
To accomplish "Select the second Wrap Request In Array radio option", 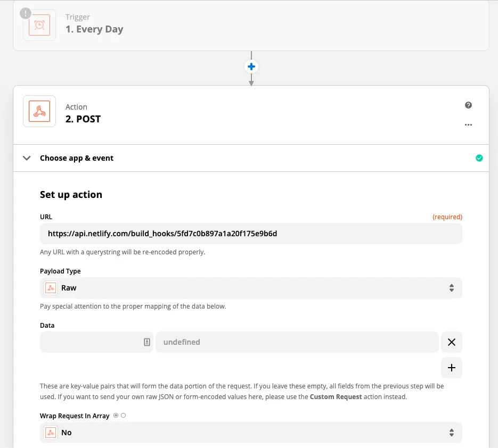I will point(124,416).
